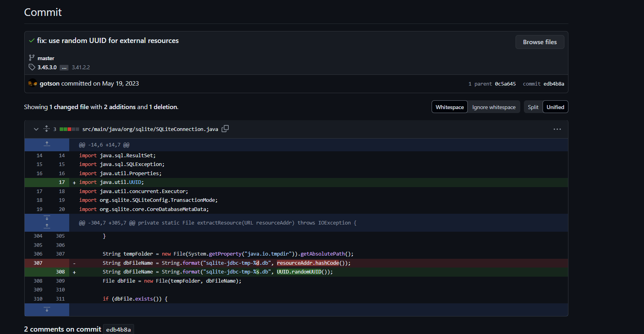Select Ignore whitespace option

click(x=494, y=107)
